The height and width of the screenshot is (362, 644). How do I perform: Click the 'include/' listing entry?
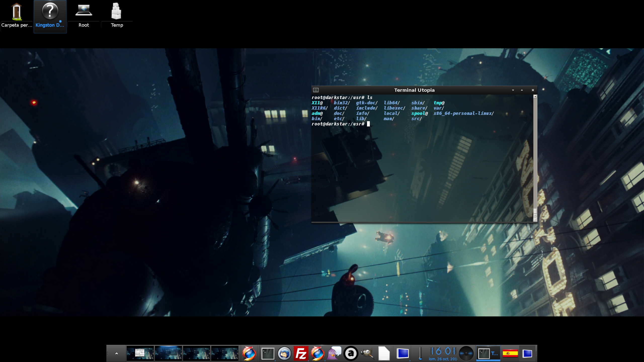point(367,108)
